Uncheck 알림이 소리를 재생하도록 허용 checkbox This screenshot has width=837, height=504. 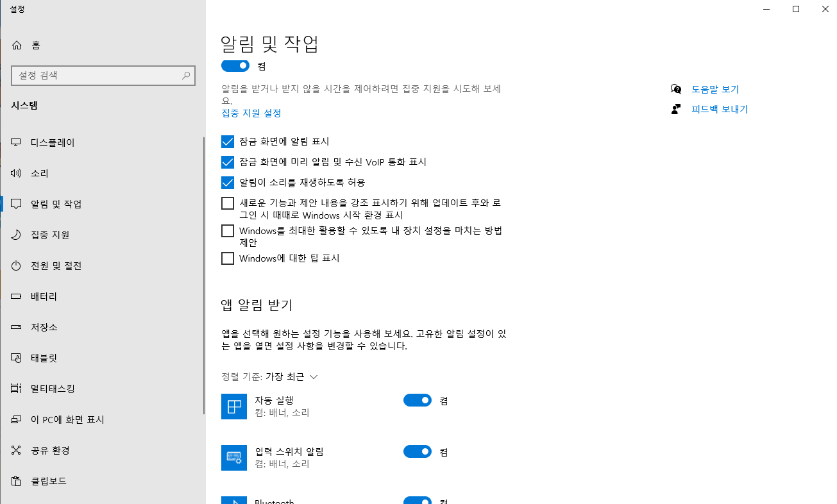click(228, 183)
